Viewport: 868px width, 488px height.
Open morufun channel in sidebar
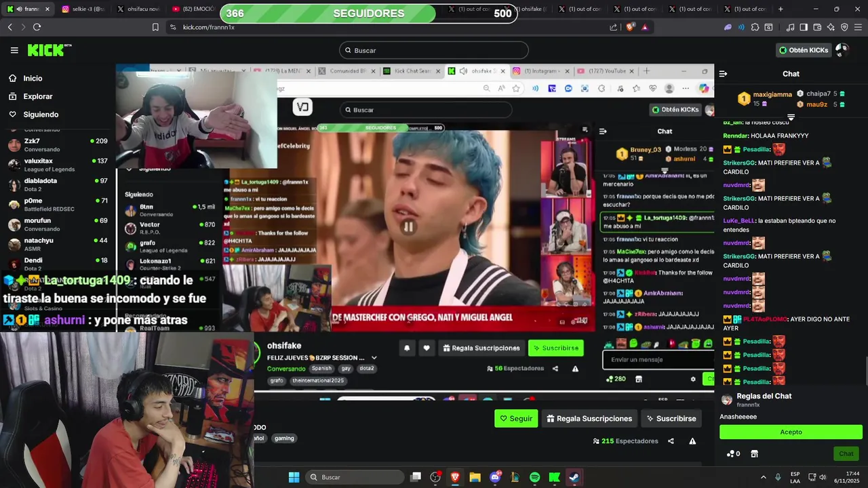(58, 224)
